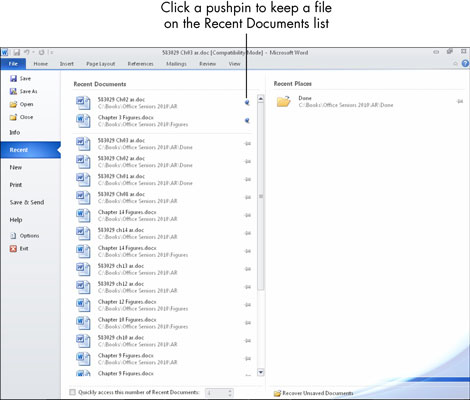Unpin 583029 Ch02 ar.doc at top of list
Screen dimensions: 470x400
point(247,103)
